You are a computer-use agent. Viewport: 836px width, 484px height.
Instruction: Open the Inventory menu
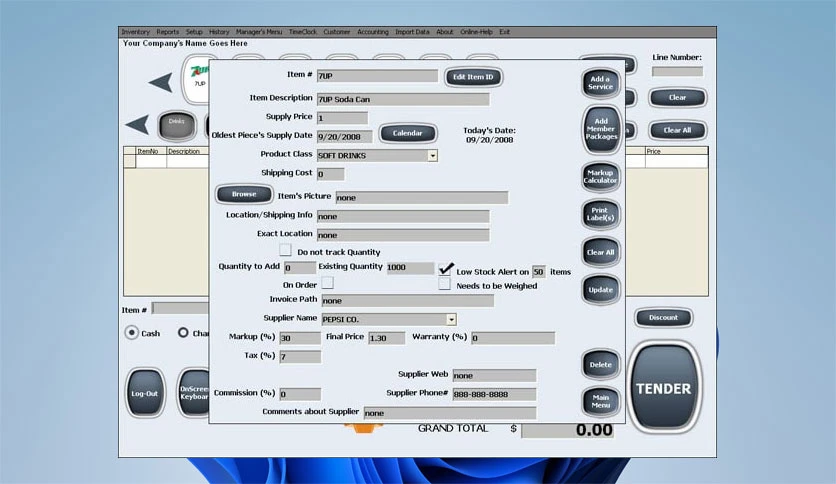[135, 32]
